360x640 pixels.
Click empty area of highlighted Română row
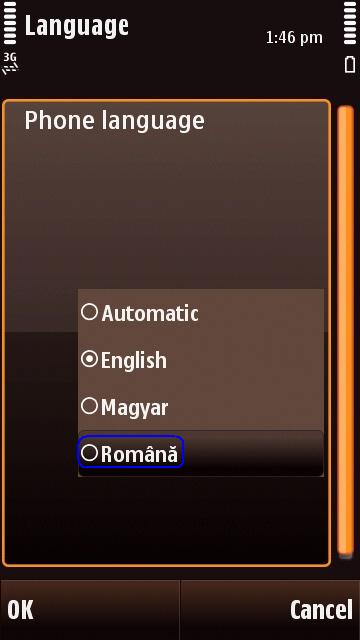pos(253,453)
